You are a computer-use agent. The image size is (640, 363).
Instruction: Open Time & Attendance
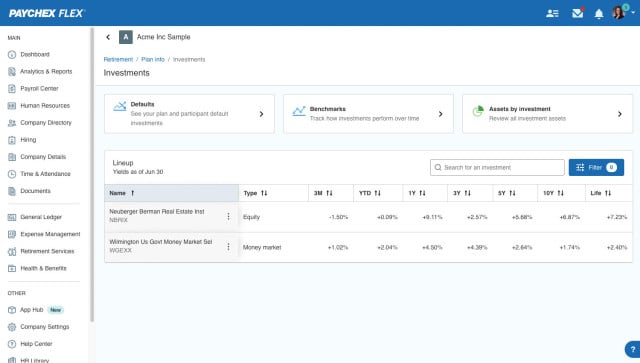tap(45, 174)
